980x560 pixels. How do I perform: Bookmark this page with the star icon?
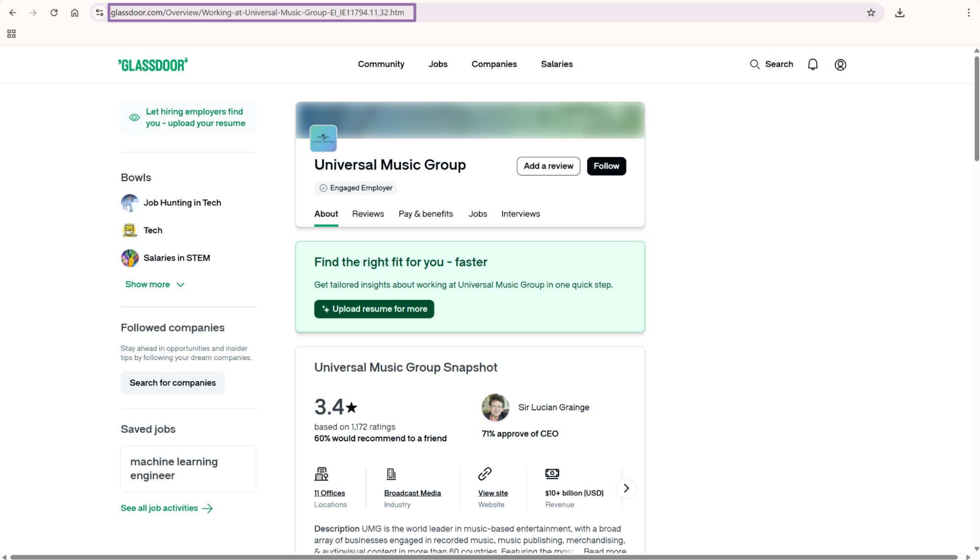(x=871, y=13)
